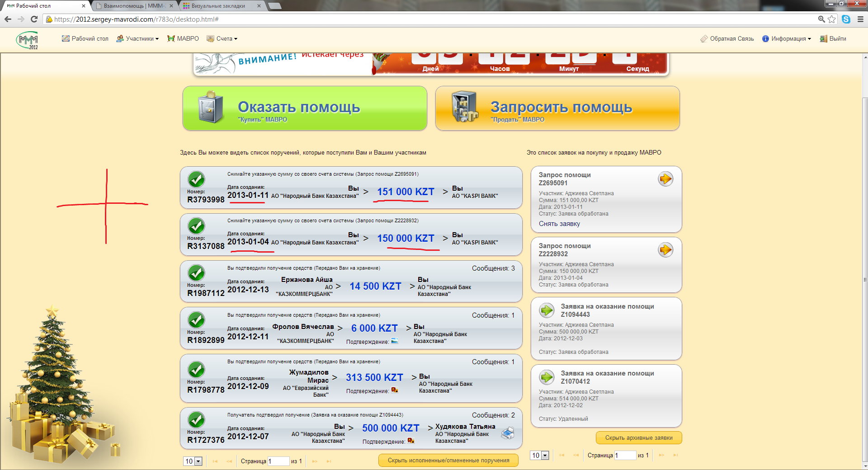The height and width of the screenshot is (470, 868).
Task: Click orange arrow icon of request Z2695091
Action: pos(665,179)
